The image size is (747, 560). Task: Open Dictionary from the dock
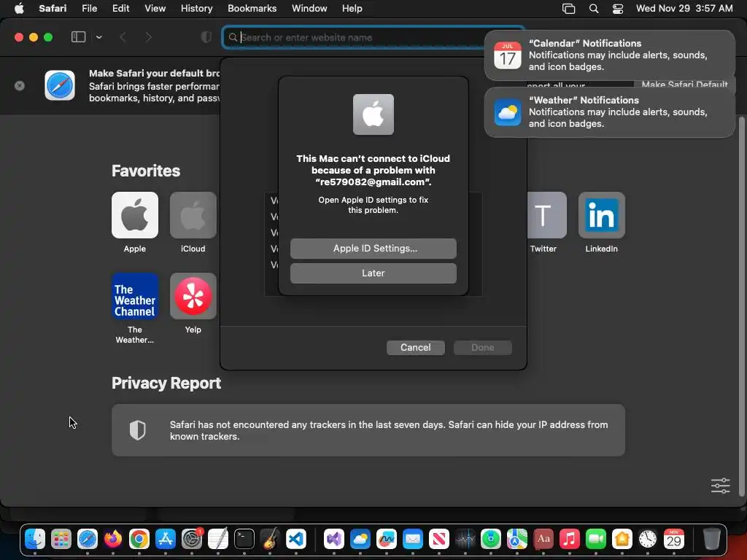coord(543,539)
